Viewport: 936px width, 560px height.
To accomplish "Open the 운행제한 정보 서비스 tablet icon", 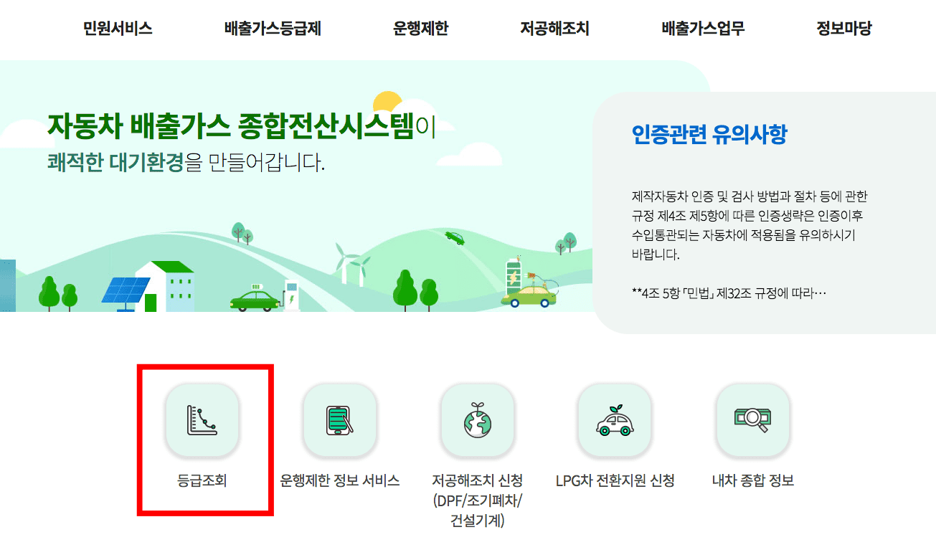I will pos(340,420).
